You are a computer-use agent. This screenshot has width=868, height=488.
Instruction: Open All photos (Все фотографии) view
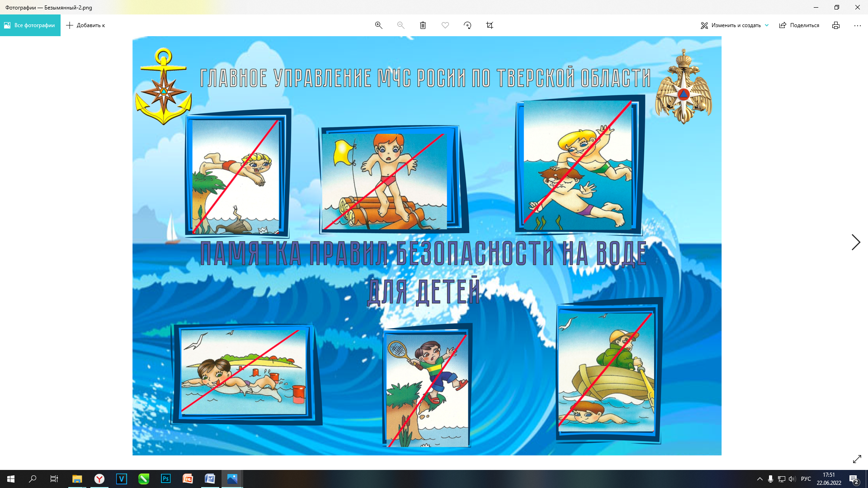30,25
